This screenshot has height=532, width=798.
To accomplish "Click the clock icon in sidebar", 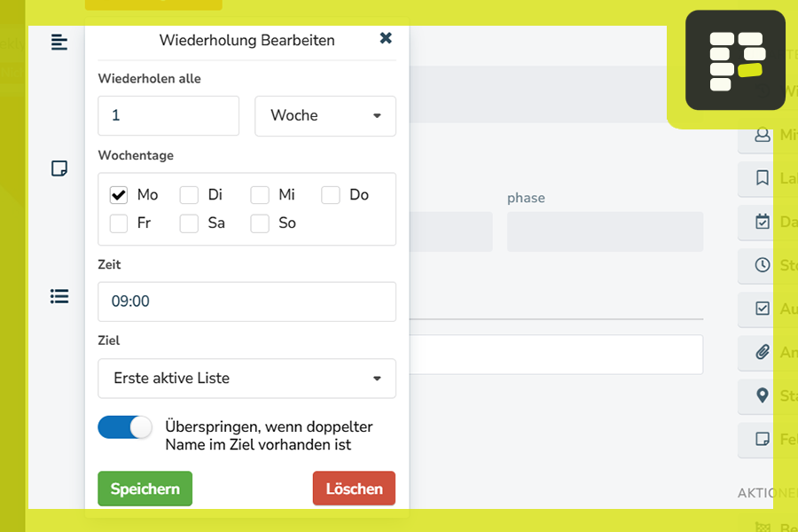I will coord(763,265).
